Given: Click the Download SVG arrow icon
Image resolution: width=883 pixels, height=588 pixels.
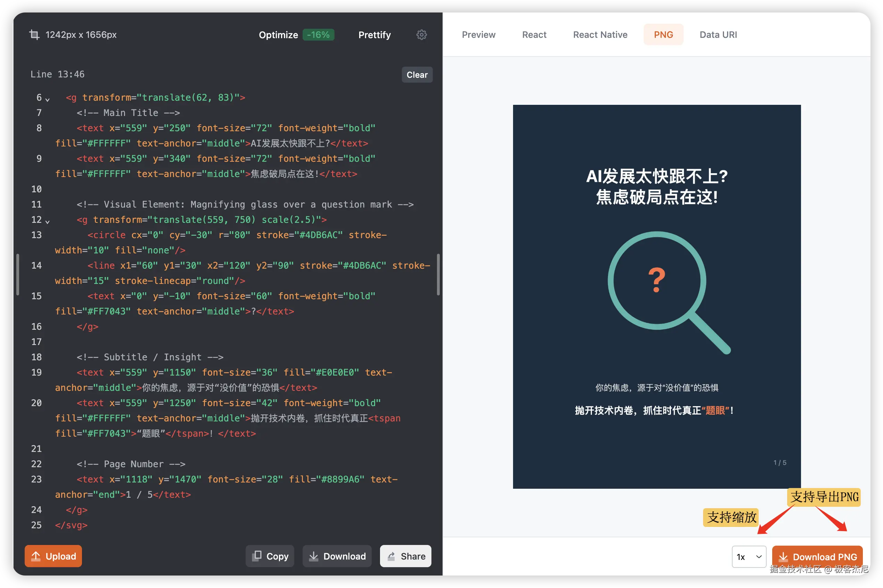Looking at the screenshot, I should (x=314, y=556).
